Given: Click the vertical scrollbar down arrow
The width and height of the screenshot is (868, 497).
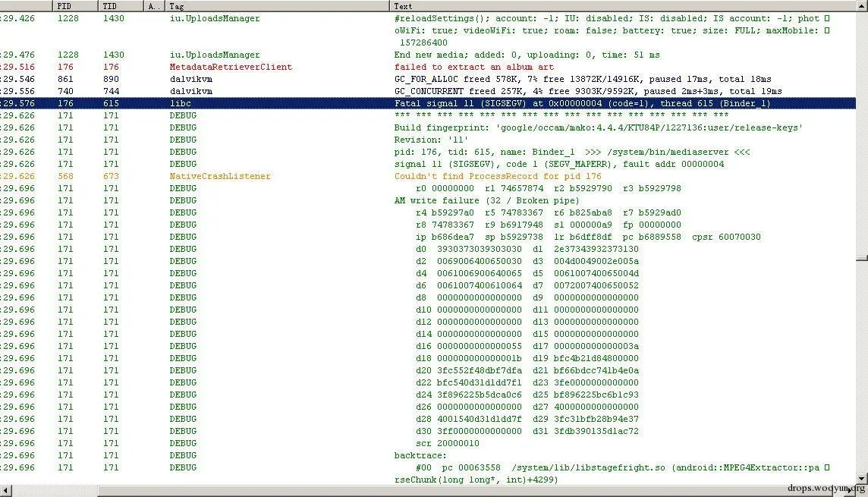Looking at the screenshot, I should pyautogui.click(x=861, y=480).
